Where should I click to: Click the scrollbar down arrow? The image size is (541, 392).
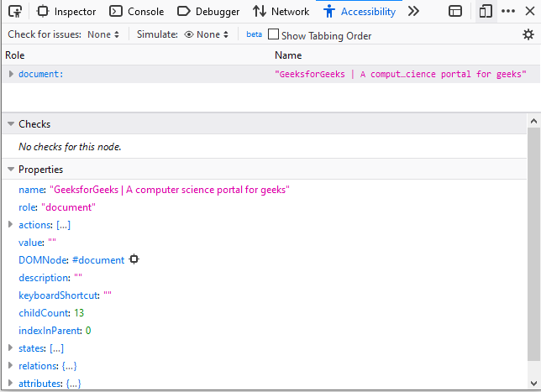click(x=533, y=383)
